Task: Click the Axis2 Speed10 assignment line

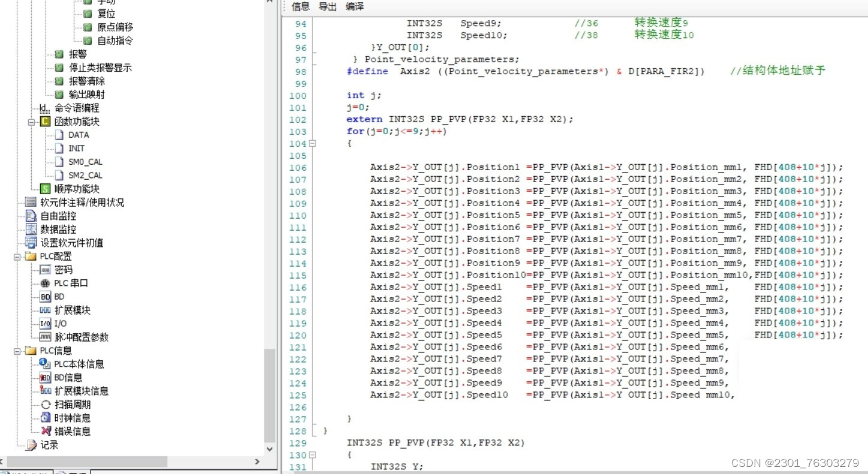Action: click(x=552, y=395)
